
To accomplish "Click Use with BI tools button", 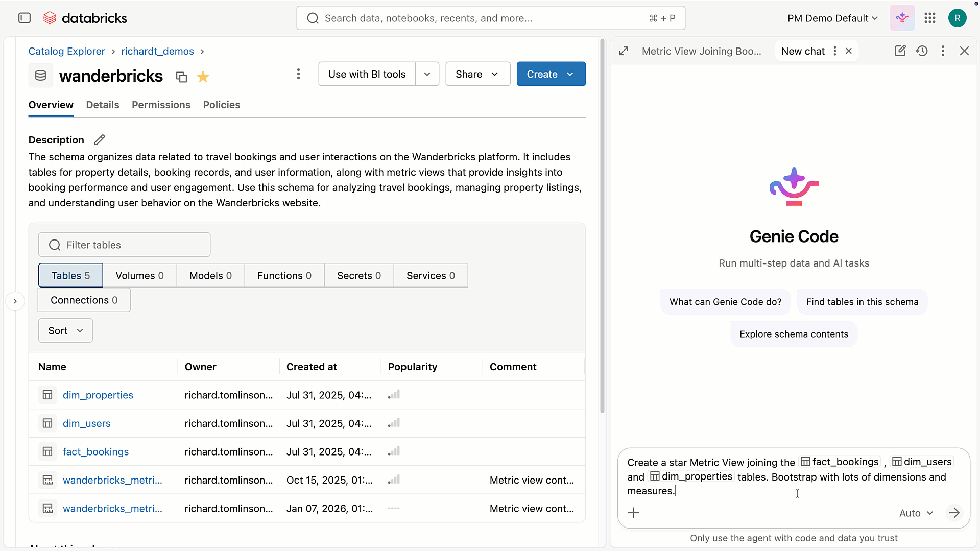I will tap(367, 74).
